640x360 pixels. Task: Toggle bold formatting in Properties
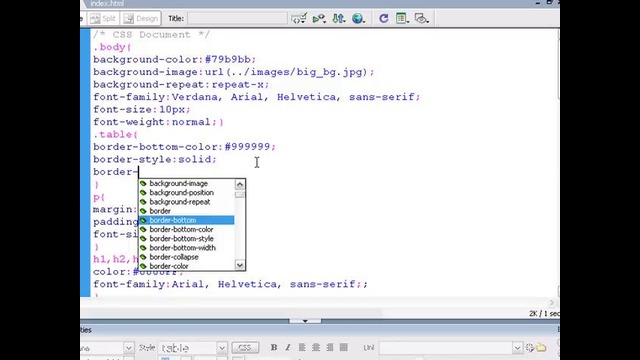274,347
